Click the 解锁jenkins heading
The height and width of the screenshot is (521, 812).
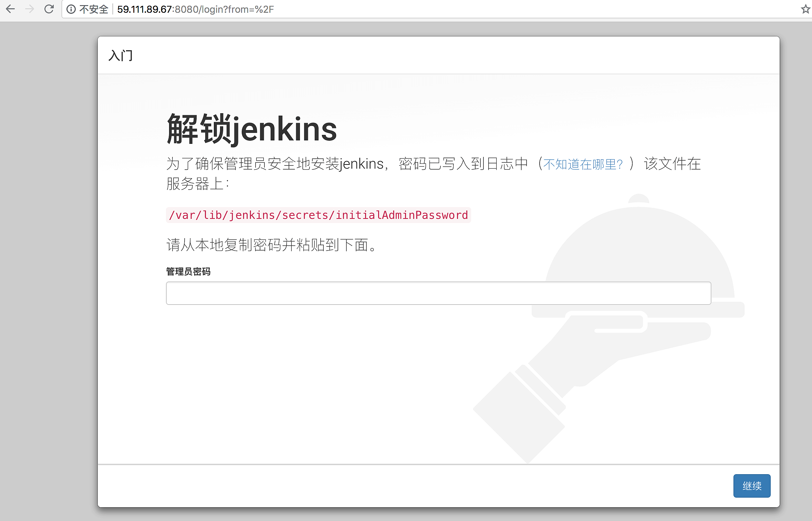coord(252,129)
